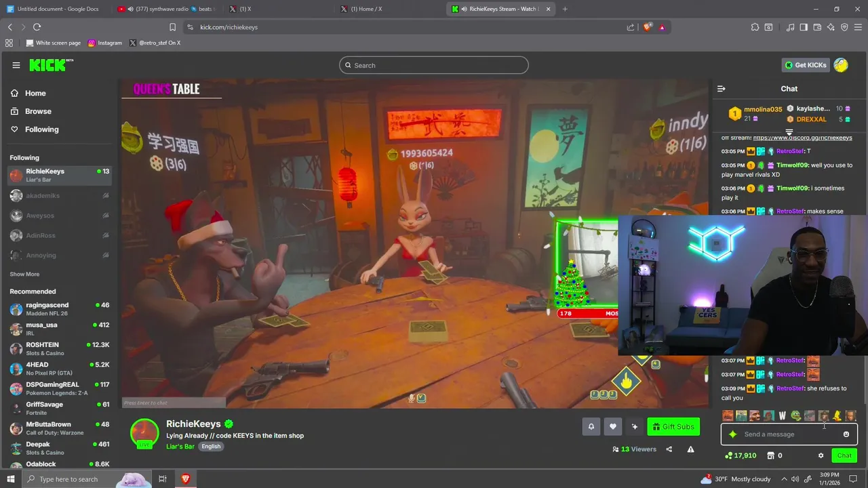Open the chat shop icon
This screenshot has width=868, height=488.
coord(770,455)
